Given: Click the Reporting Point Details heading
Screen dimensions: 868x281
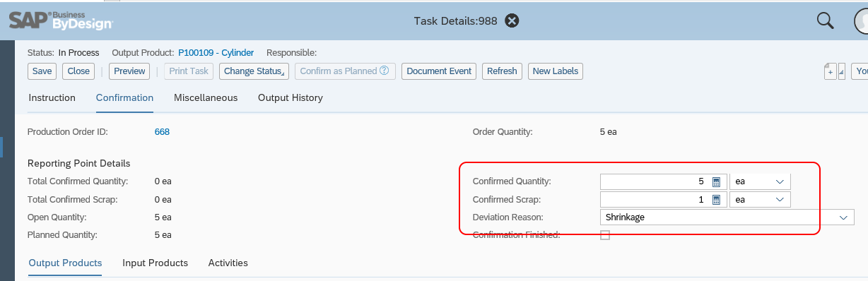Looking at the screenshot, I should [x=78, y=163].
